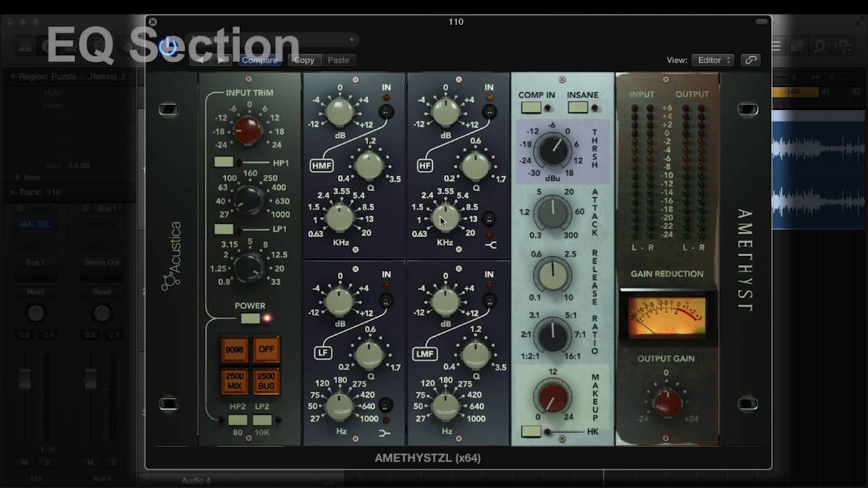Click the audio waveform region in Logic
868x488 pixels.
pyautogui.click(x=819, y=169)
